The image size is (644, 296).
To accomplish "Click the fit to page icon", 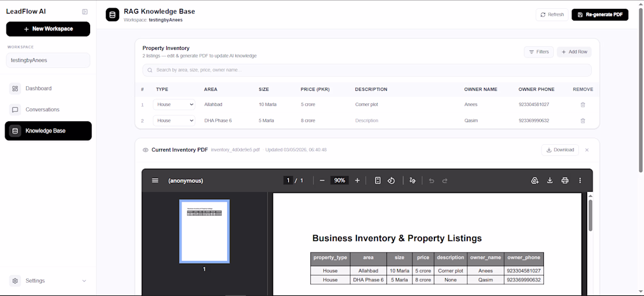I will click(378, 181).
